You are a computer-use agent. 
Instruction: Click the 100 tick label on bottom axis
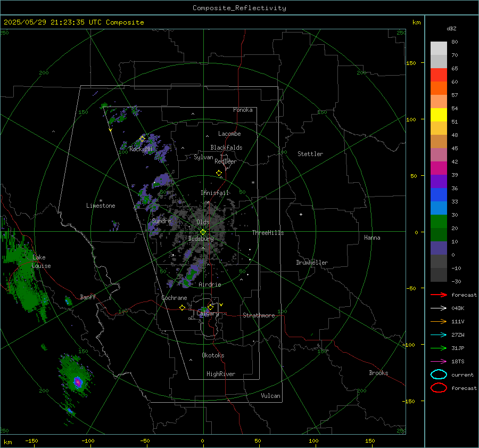tap(313, 441)
